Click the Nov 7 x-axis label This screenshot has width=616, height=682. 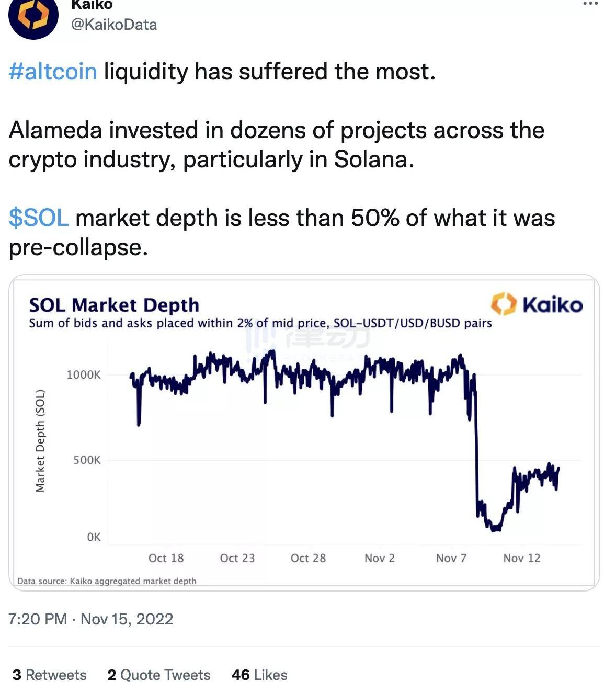pos(451,558)
